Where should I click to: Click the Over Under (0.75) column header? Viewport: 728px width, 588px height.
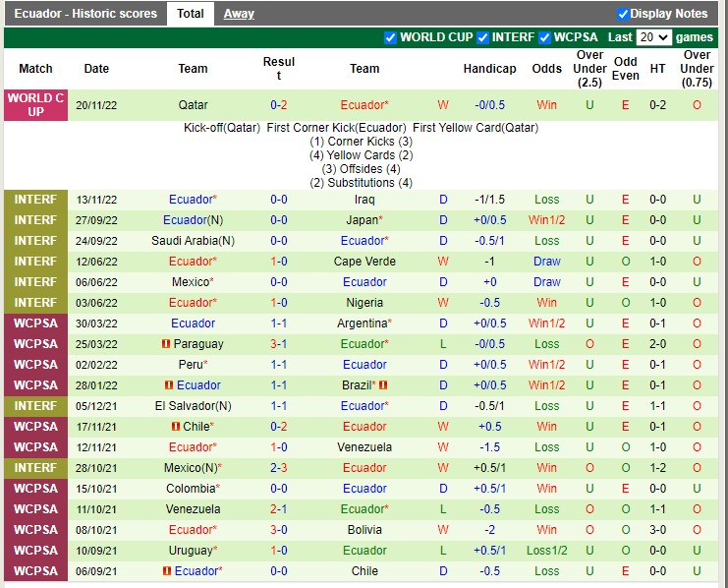point(697,69)
